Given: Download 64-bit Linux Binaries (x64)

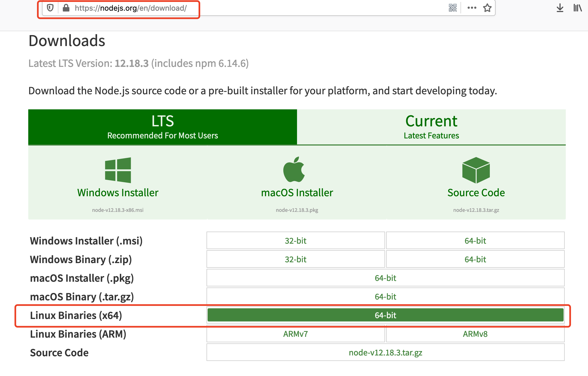Looking at the screenshot, I should pos(386,315).
